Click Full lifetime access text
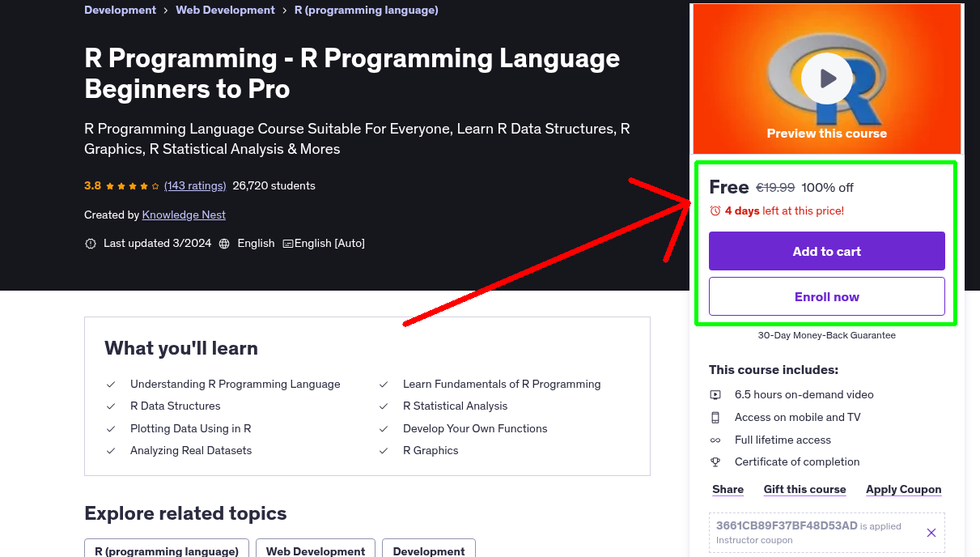 783,440
